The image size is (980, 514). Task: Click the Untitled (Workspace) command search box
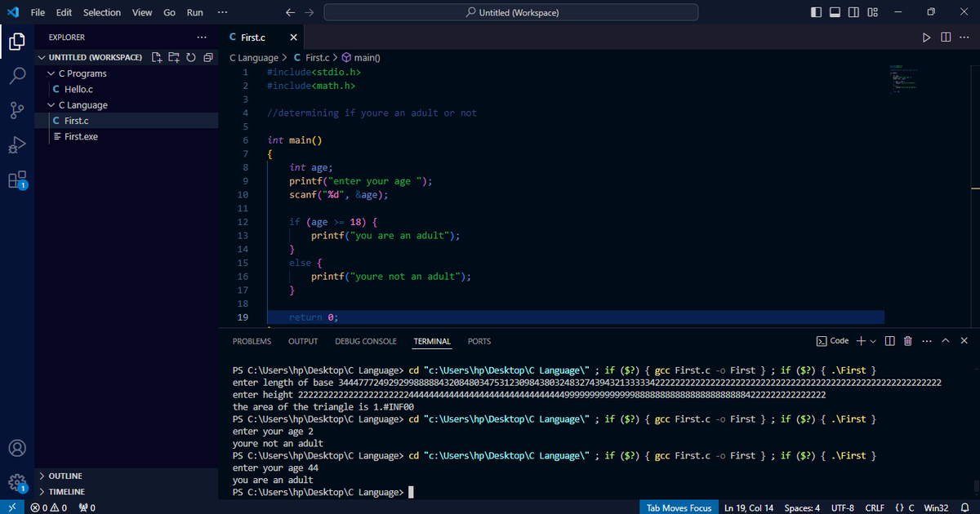point(511,13)
